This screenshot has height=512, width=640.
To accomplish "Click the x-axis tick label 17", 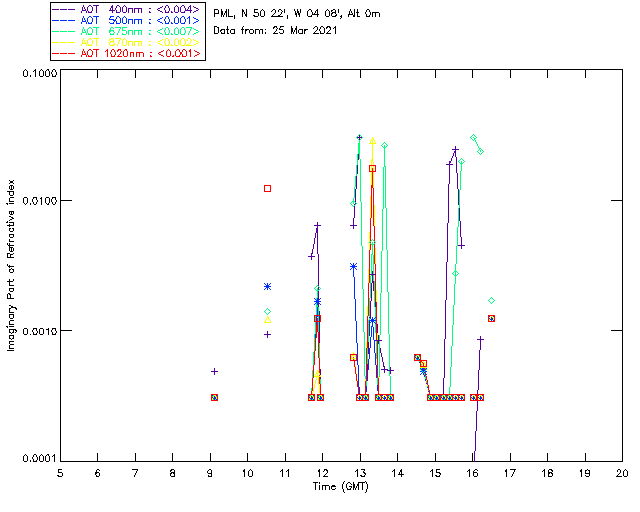I will (x=510, y=473).
